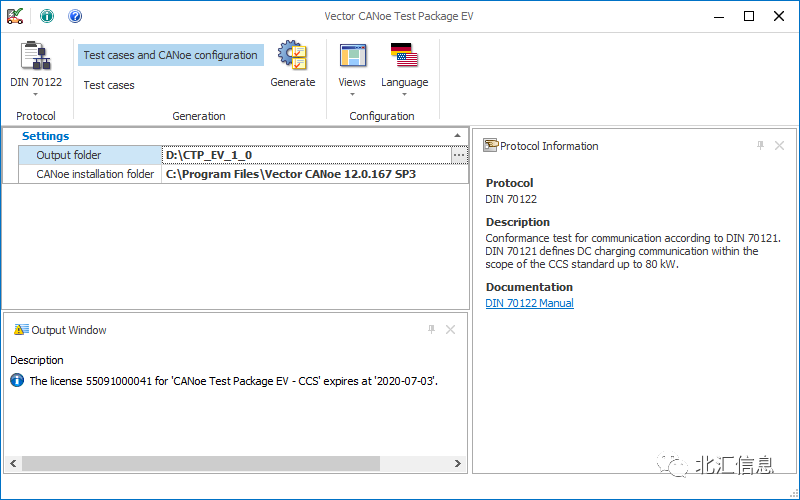Image resolution: width=800 pixels, height=500 pixels.
Task: Click the Output Window left scroll arrow
Action: click(x=13, y=463)
